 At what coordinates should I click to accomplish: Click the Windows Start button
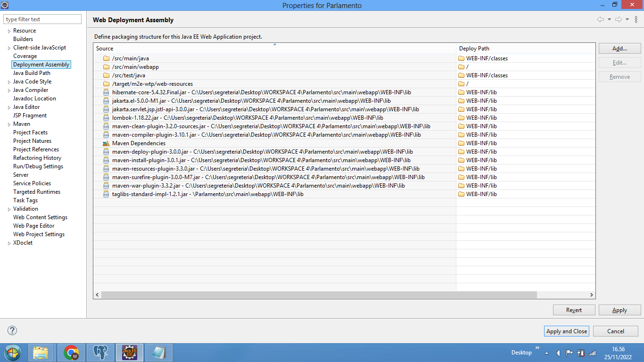point(13,353)
